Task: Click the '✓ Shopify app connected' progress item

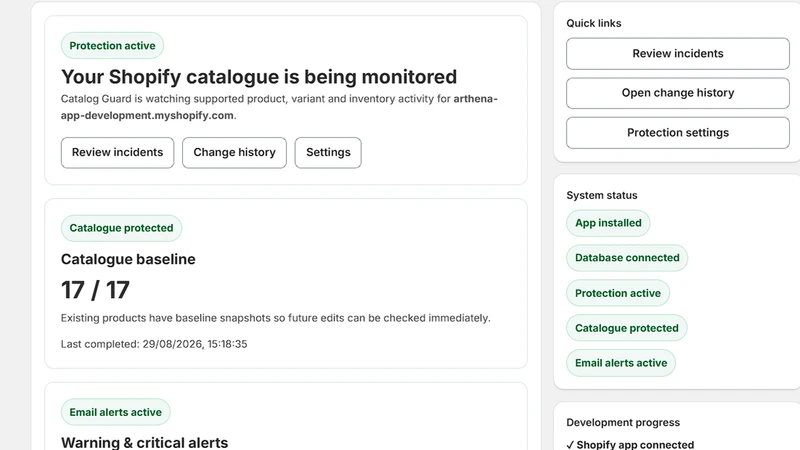Action: [630, 444]
